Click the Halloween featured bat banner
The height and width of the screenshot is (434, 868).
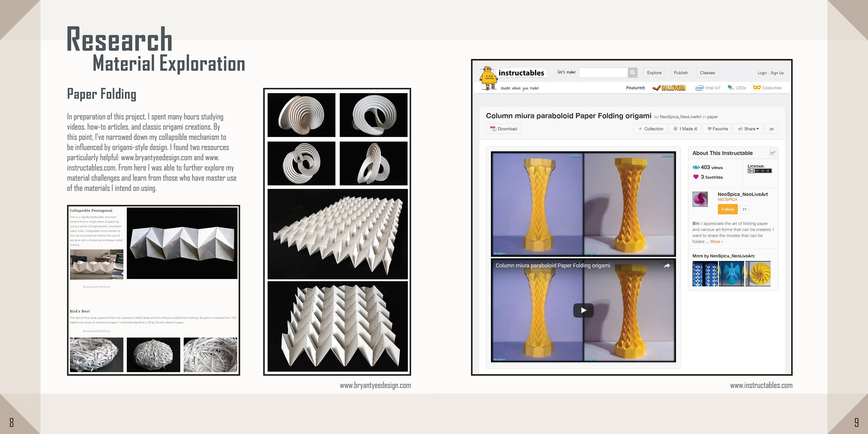click(x=669, y=88)
